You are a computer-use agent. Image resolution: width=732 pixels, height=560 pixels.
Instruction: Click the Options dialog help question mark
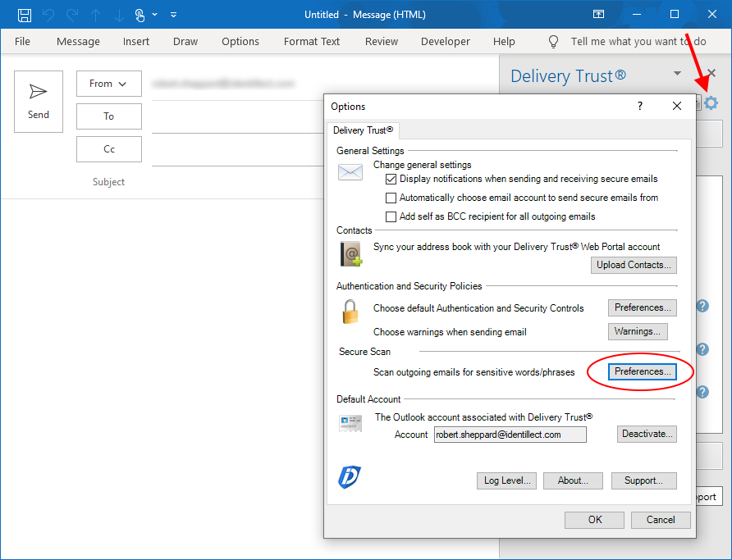click(640, 106)
